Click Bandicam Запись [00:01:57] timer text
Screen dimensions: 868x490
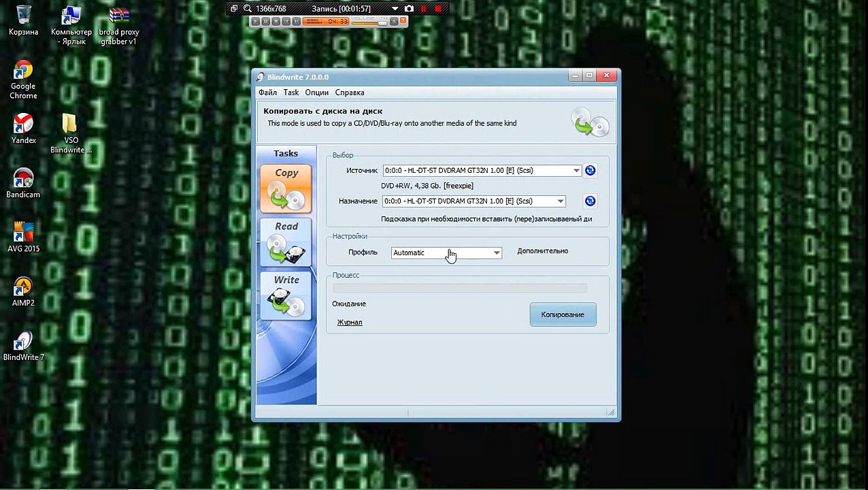coord(341,9)
